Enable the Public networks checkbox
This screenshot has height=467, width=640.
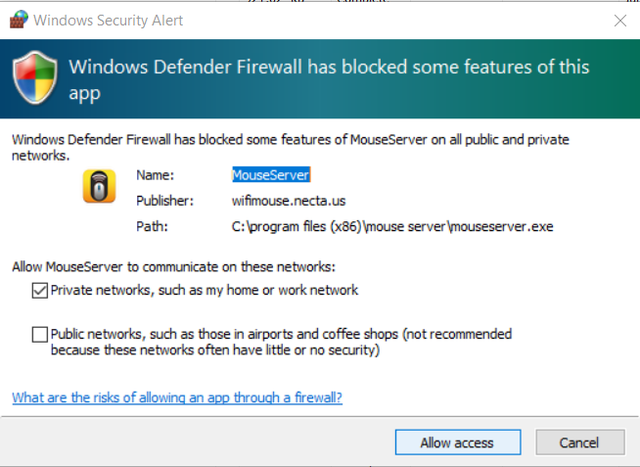click(40, 334)
